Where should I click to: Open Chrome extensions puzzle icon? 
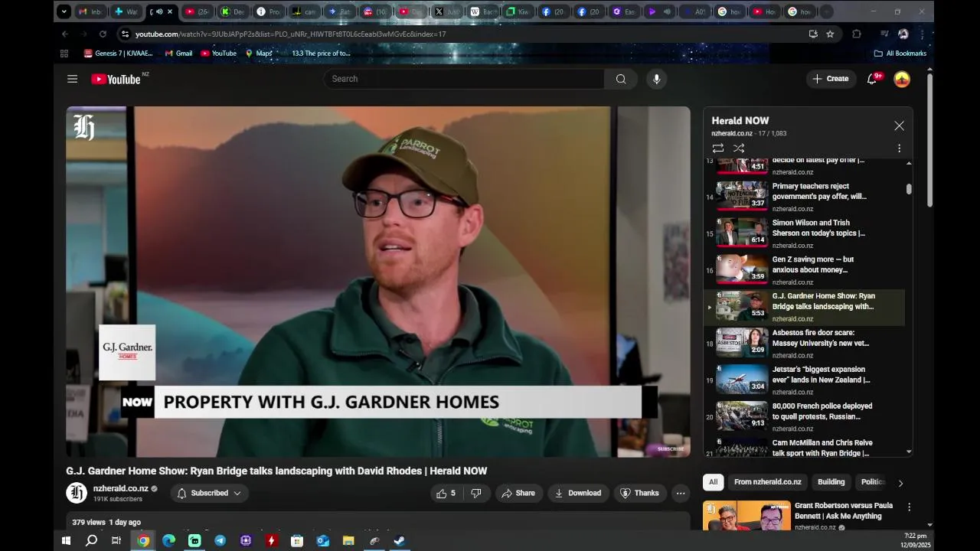click(857, 34)
